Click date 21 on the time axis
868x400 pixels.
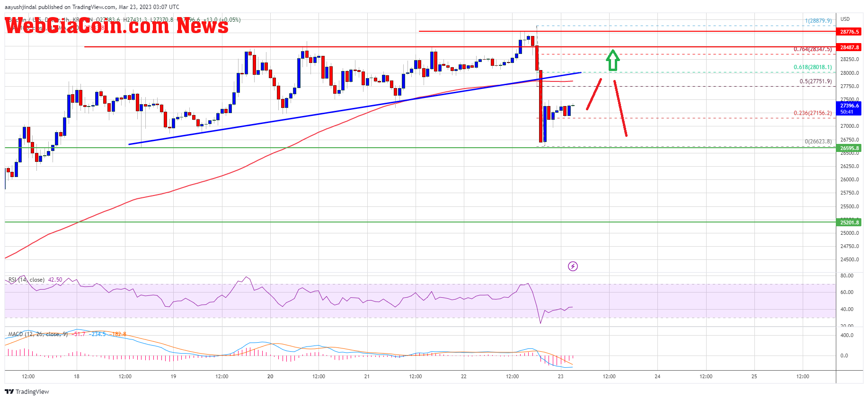(367, 376)
